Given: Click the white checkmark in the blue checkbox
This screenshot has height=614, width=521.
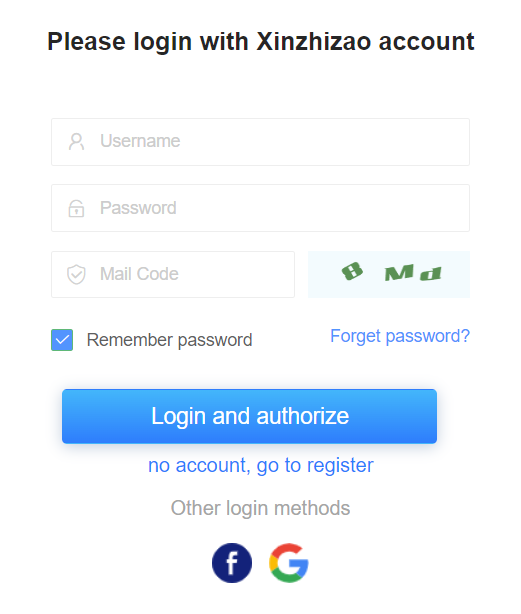Looking at the screenshot, I should tap(62, 340).
